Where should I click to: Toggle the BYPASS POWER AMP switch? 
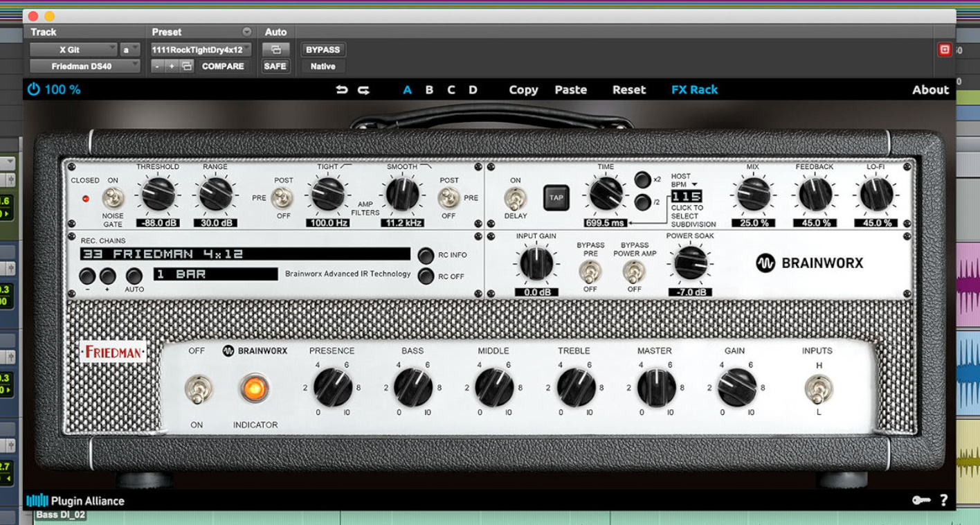point(634,272)
